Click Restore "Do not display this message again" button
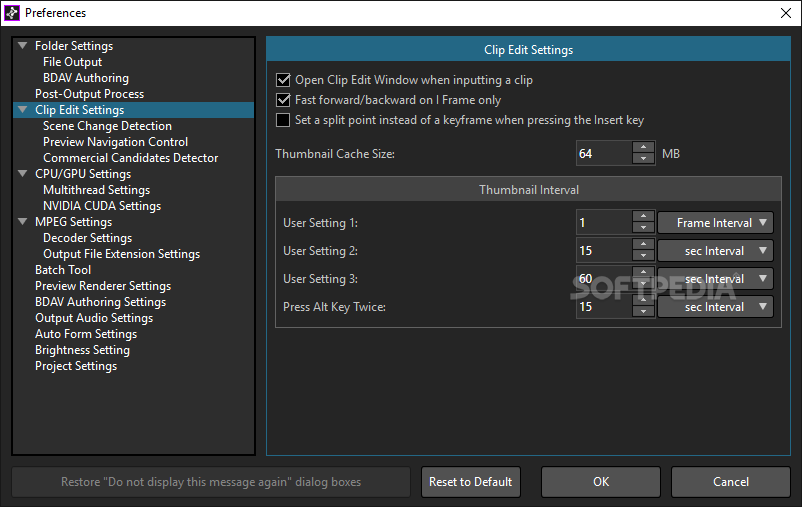Viewport: 802px width, 507px height. point(211,482)
